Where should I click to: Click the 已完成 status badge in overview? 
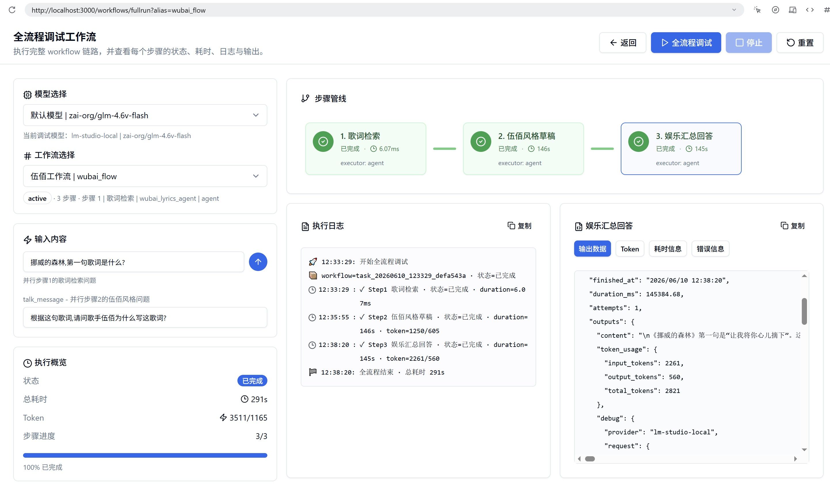tap(252, 381)
